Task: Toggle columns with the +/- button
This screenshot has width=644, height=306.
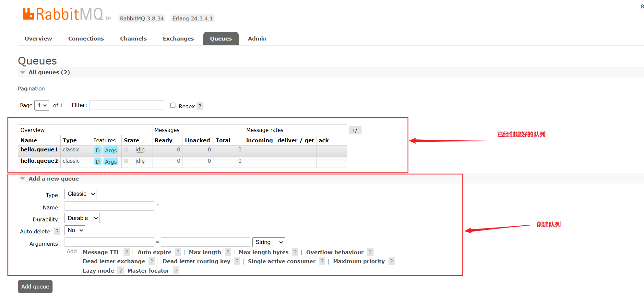Action: click(355, 130)
